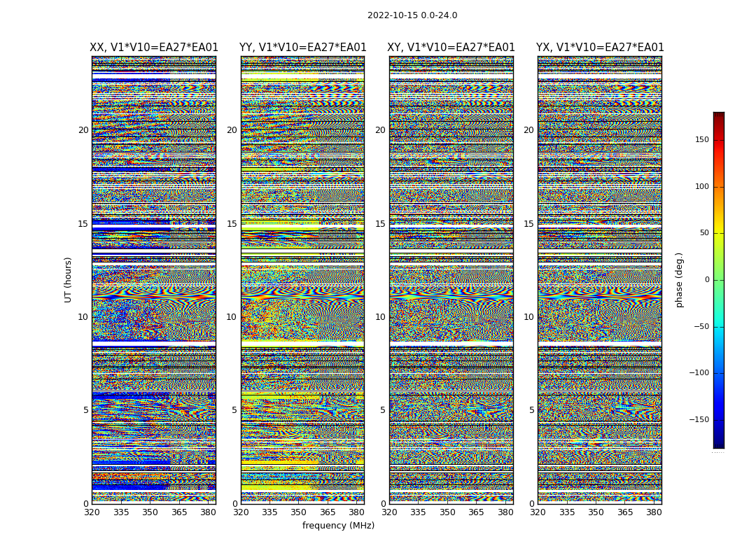Click the 'frequency (MHz)' axis label
The width and height of the screenshot is (735, 560).
tap(338, 525)
